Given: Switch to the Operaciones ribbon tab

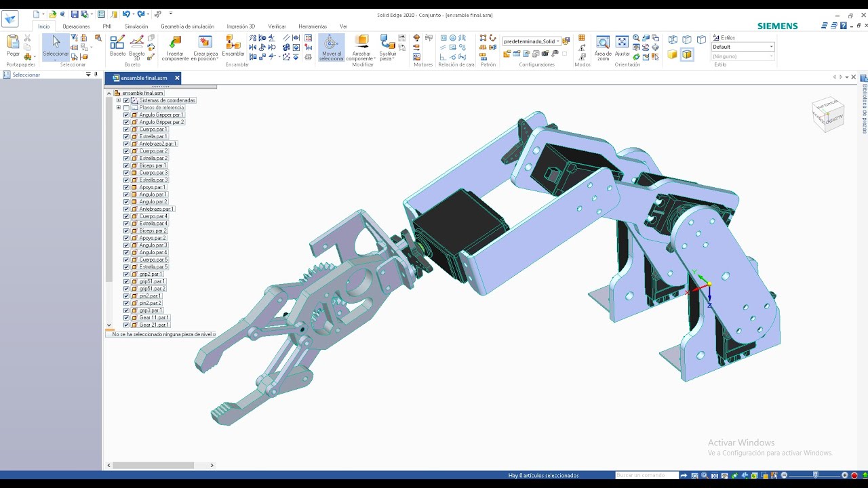Looking at the screenshot, I should coord(76,26).
